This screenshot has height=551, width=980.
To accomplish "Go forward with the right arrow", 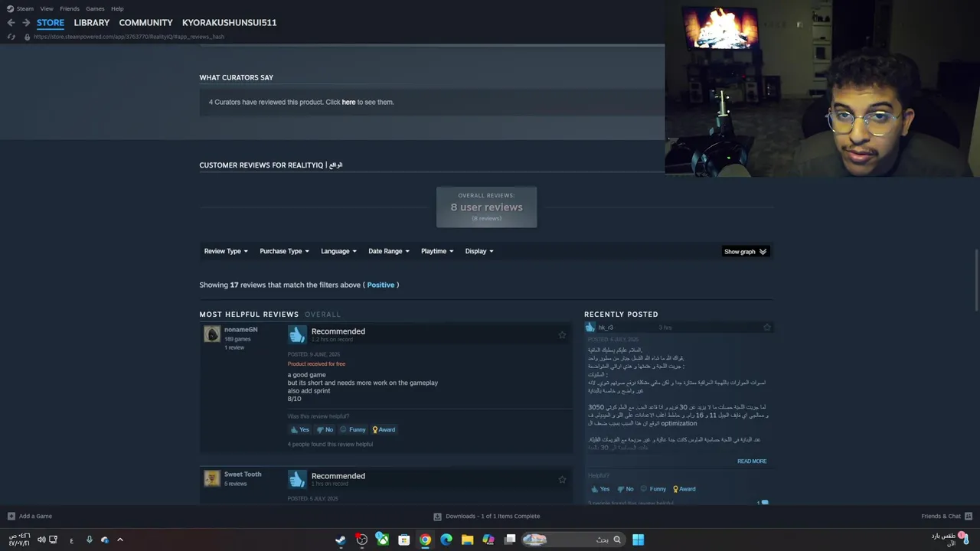I will click(x=26, y=22).
